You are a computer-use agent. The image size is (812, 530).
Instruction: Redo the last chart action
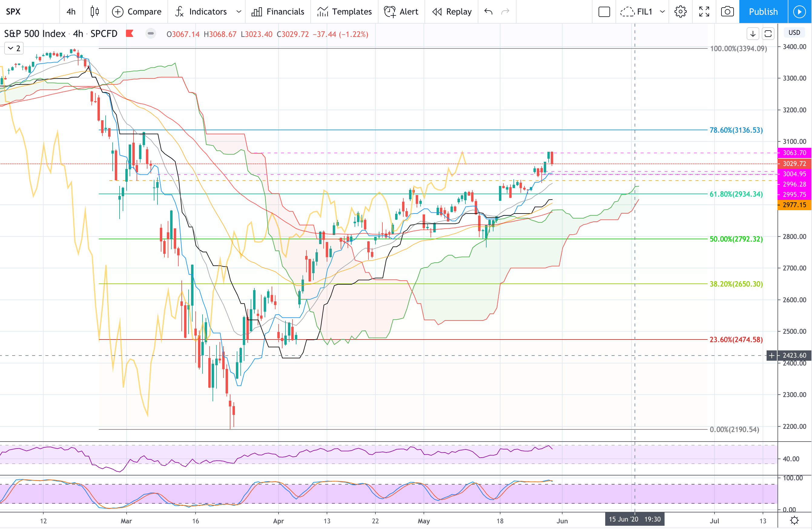(x=505, y=12)
